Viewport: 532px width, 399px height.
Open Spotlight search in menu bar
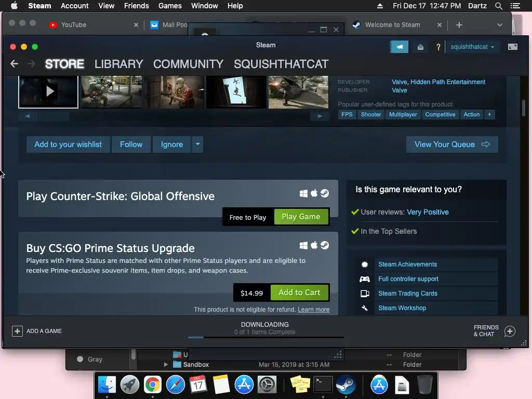coord(498,6)
